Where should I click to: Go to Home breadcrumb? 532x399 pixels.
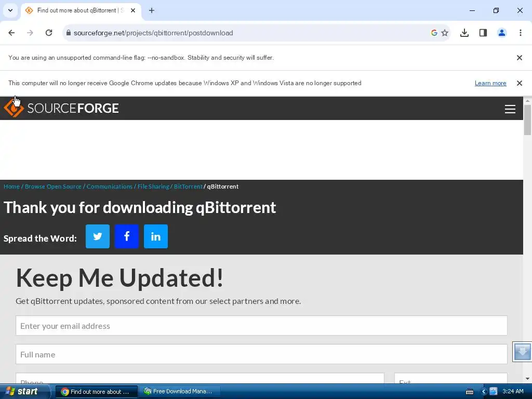point(11,187)
